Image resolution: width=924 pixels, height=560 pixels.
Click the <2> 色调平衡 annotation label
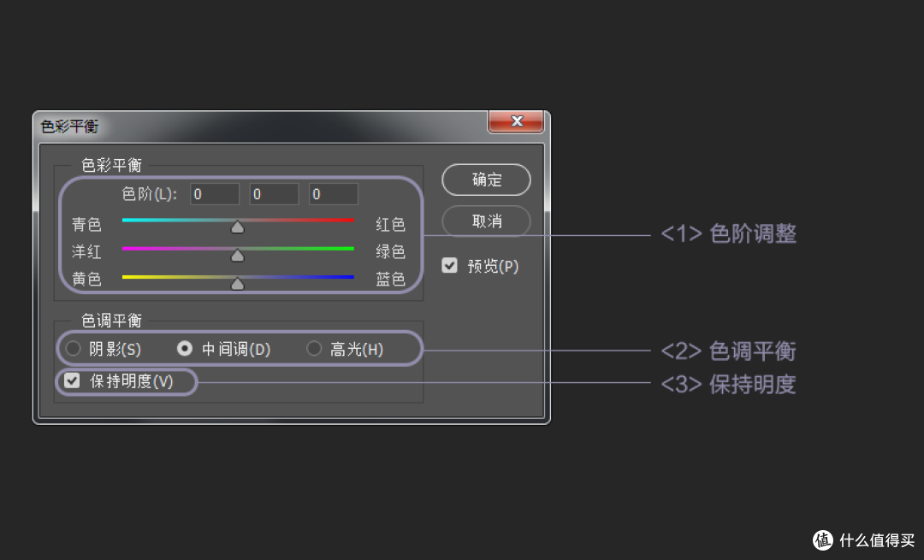click(x=731, y=351)
